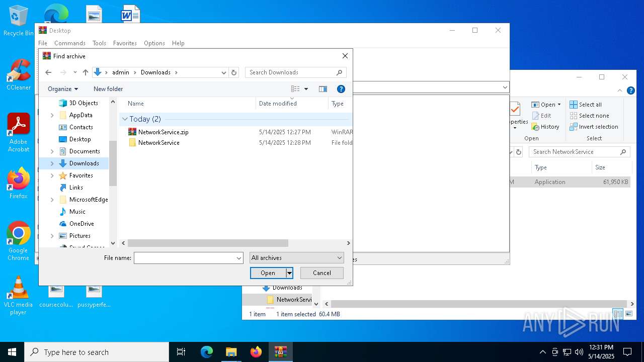Open WinRAR Tools menu
This screenshot has width=644, height=362.
pos(99,43)
